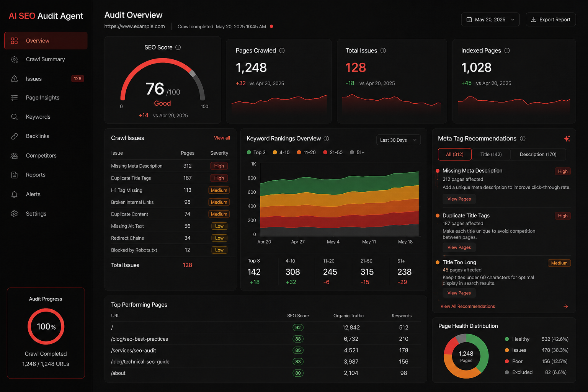Click View All Recommendations link
Image resolution: width=588 pixels, height=392 pixels.
coord(467,306)
